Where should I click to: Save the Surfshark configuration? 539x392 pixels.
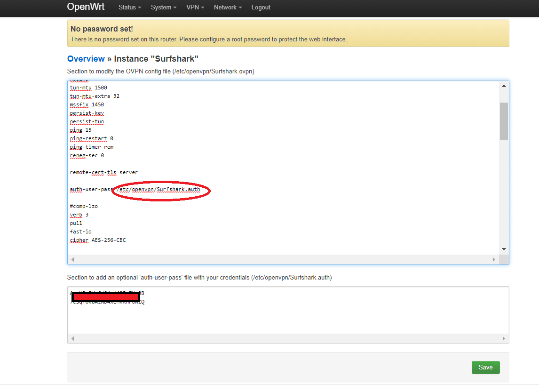(x=485, y=368)
